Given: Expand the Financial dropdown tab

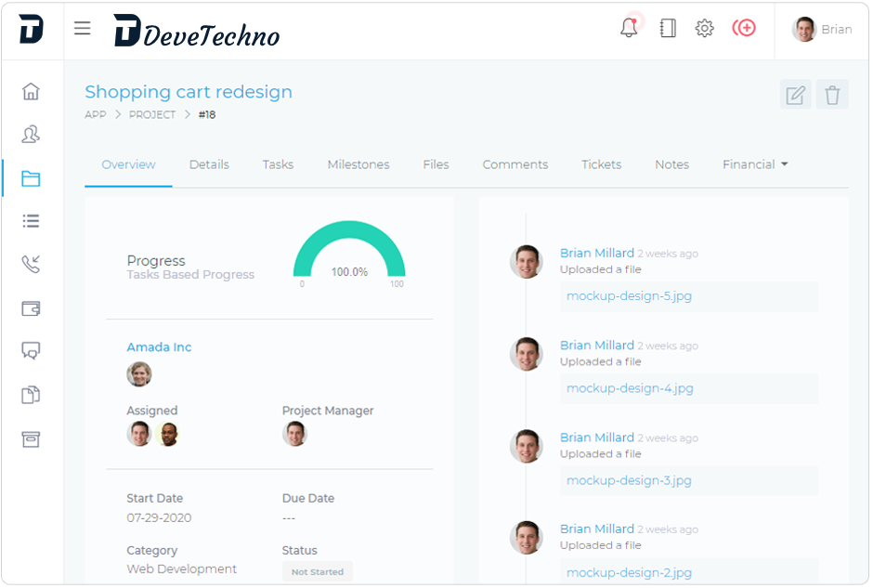Looking at the screenshot, I should (x=755, y=164).
